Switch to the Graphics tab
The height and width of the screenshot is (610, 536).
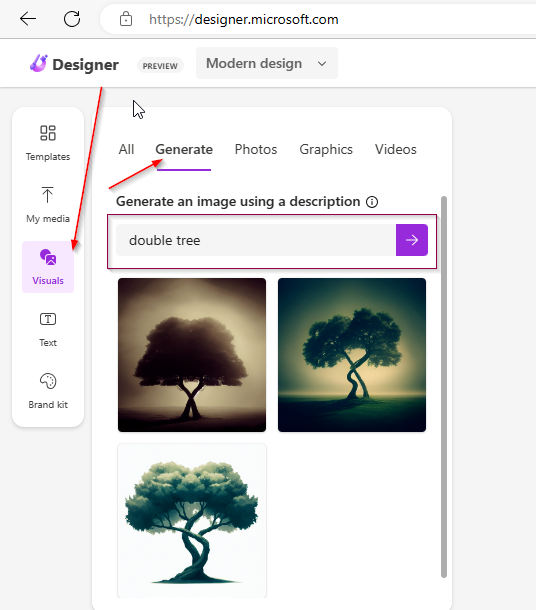click(326, 149)
